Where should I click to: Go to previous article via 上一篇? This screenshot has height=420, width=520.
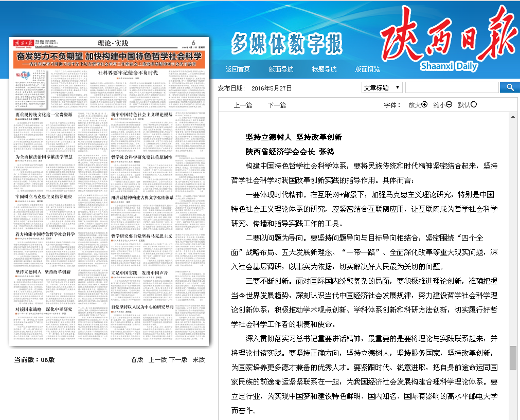tap(243, 105)
